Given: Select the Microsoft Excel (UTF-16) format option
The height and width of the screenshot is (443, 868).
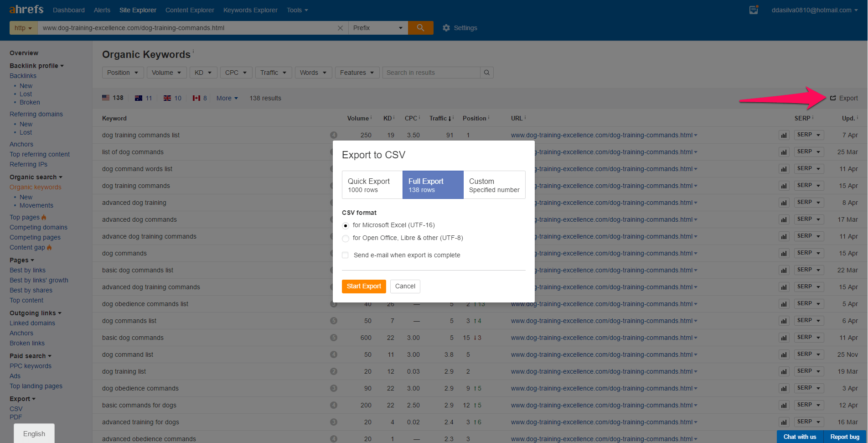Looking at the screenshot, I should point(346,225).
